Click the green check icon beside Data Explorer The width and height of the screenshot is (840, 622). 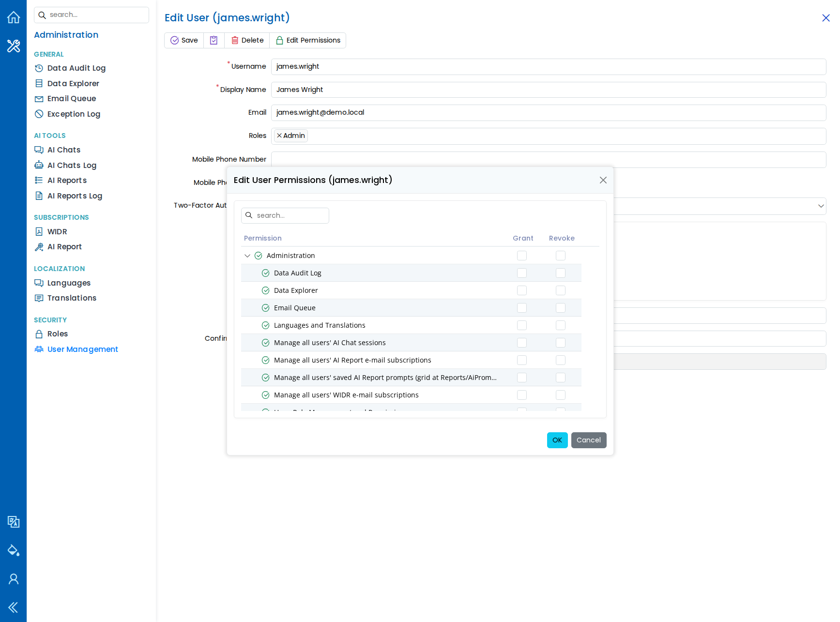[266, 290]
